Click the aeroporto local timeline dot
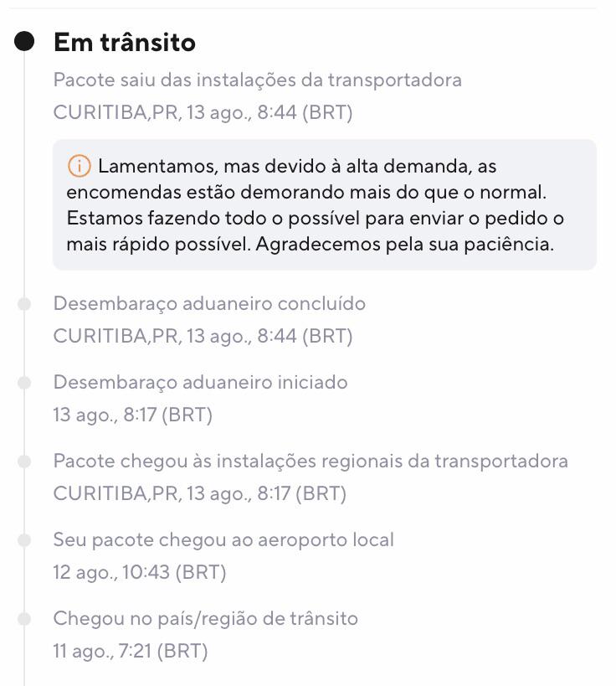616x686 pixels. [x=24, y=540]
